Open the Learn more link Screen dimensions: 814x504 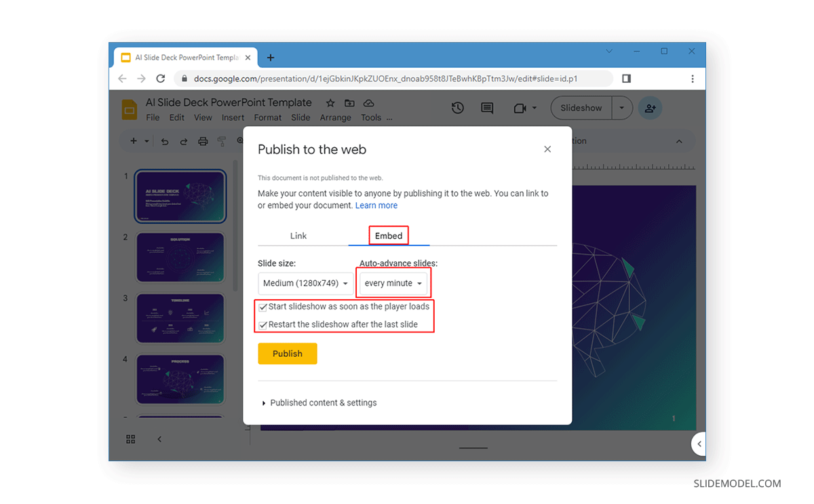pyautogui.click(x=376, y=205)
